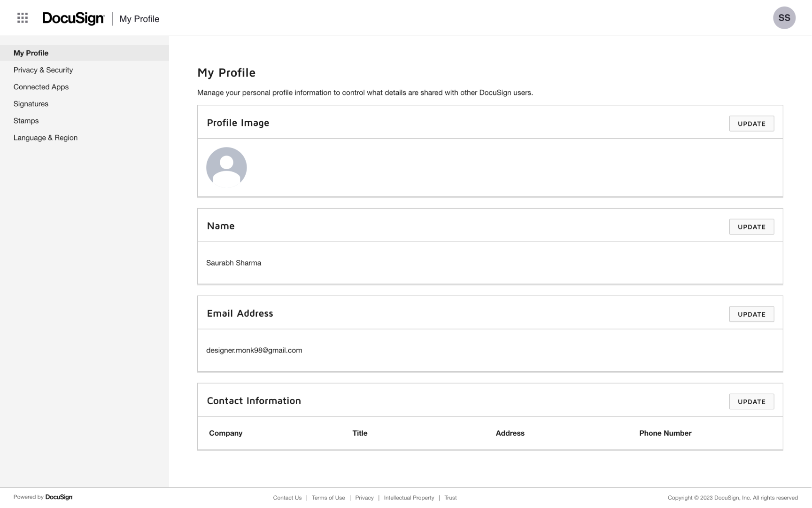The width and height of the screenshot is (812, 508).
Task: Click the default profile picture placeholder
Action: [226, 167]
